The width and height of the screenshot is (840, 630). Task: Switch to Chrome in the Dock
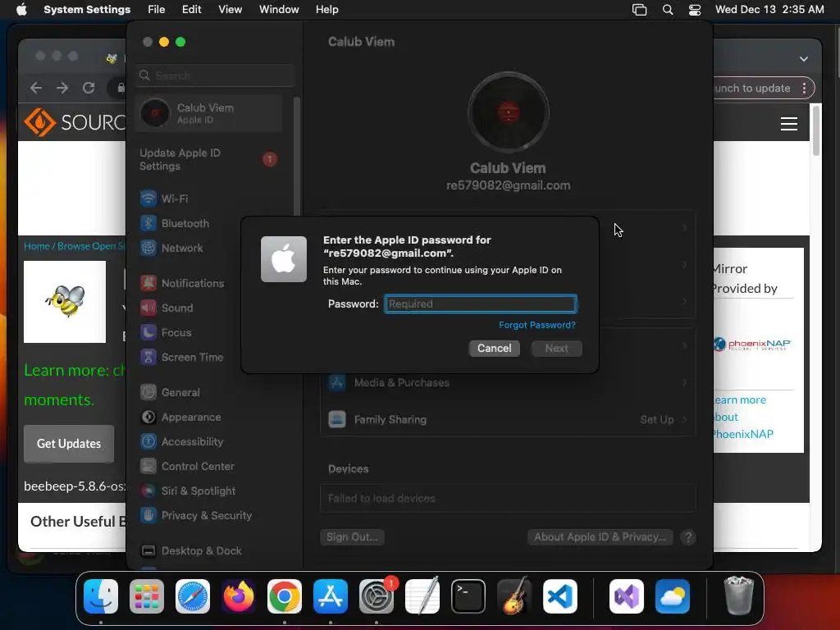[x=285, y=596]
